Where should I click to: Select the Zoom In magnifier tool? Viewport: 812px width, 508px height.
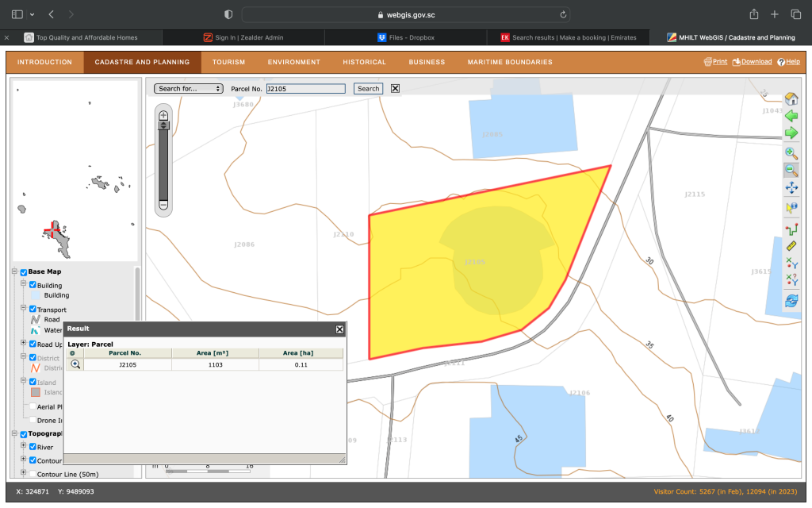791,152
